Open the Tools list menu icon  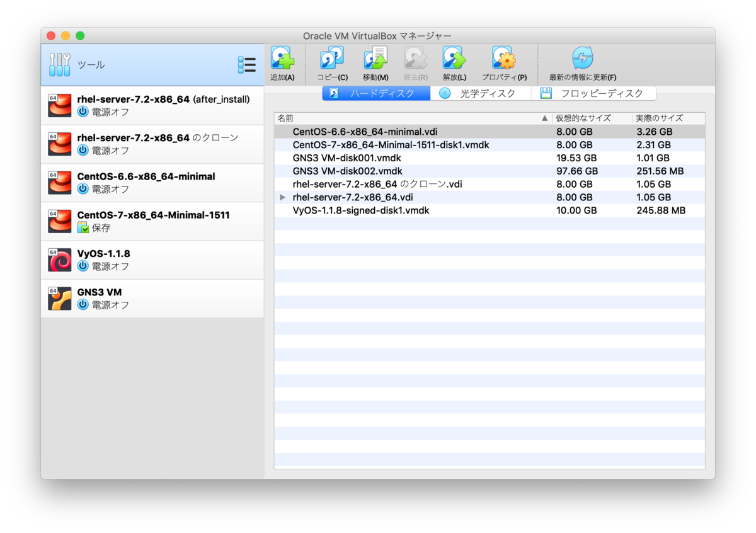[246, 65]
